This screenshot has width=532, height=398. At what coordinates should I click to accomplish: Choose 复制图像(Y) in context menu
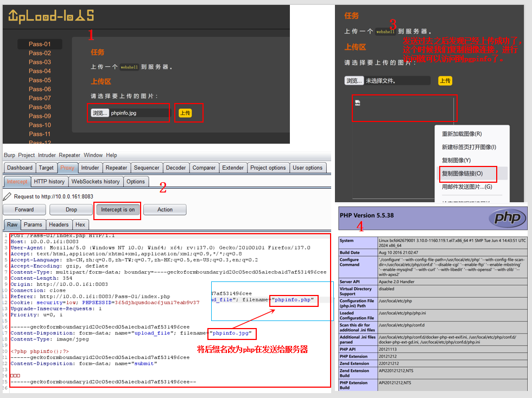457,161
